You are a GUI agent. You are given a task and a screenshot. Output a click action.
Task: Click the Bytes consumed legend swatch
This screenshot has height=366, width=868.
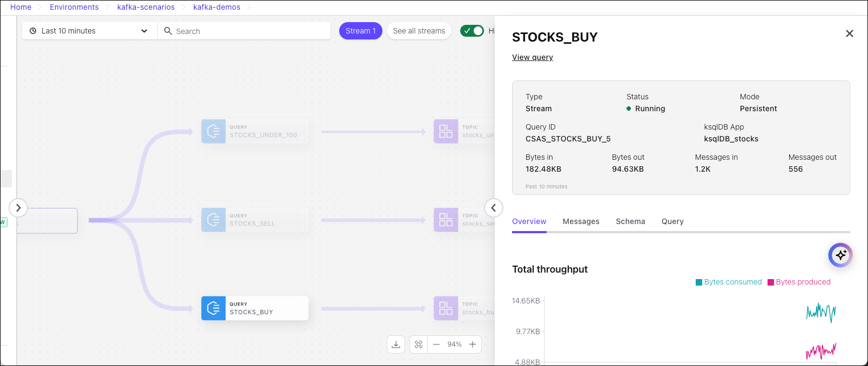(699, 282)
